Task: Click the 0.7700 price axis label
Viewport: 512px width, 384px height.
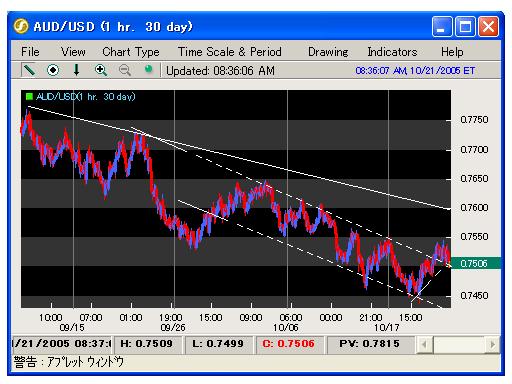Action: pyautogui.click(x=474, y=149)
